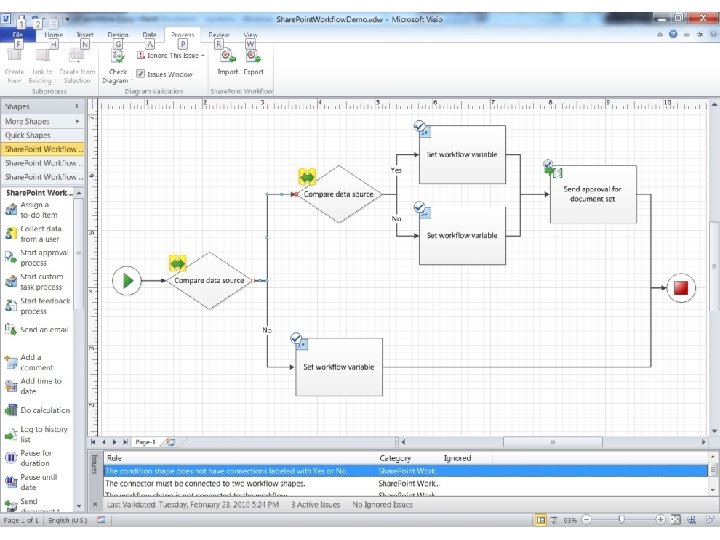This screenshot has width=720, height=540.
Task: Click the Fit page to window icon
Action: click(x=675, y=520)
